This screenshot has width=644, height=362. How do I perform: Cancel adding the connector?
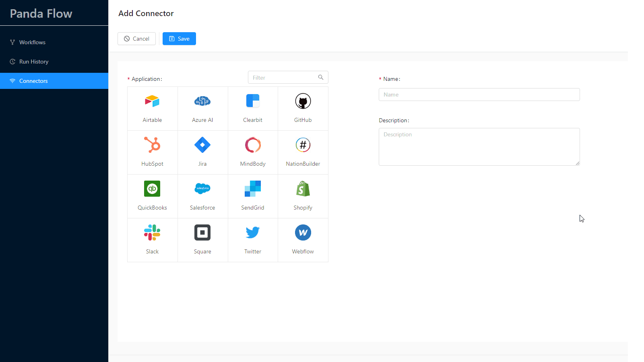click(x=136, y=39)
